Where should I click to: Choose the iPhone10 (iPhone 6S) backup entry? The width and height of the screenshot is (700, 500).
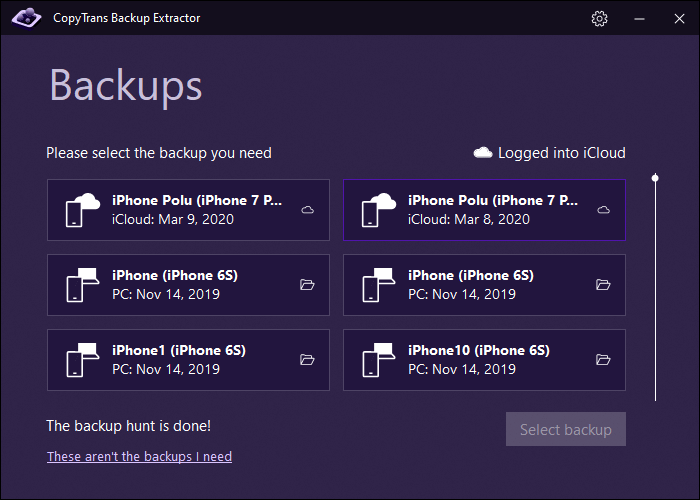pos(484,360)
